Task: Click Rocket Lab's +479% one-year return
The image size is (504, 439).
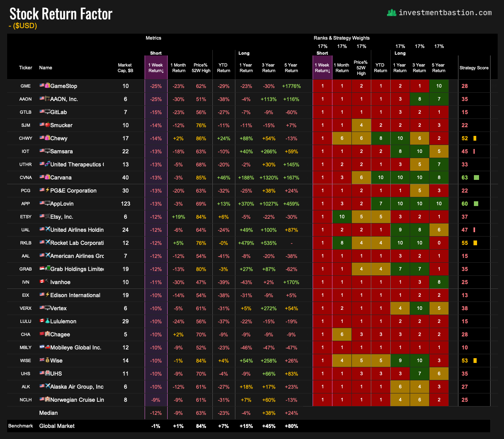Action: pyautogui.click(x=246, y=243)
